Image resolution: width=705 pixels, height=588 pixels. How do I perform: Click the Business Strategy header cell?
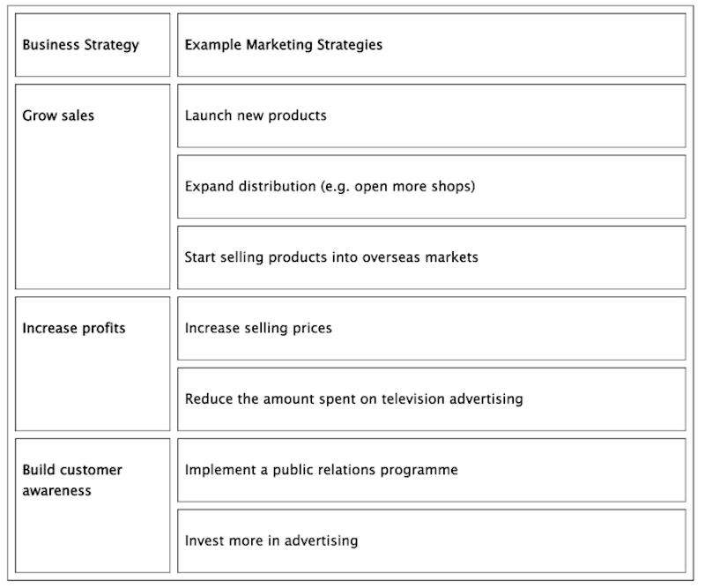click(x=93, y=45)
